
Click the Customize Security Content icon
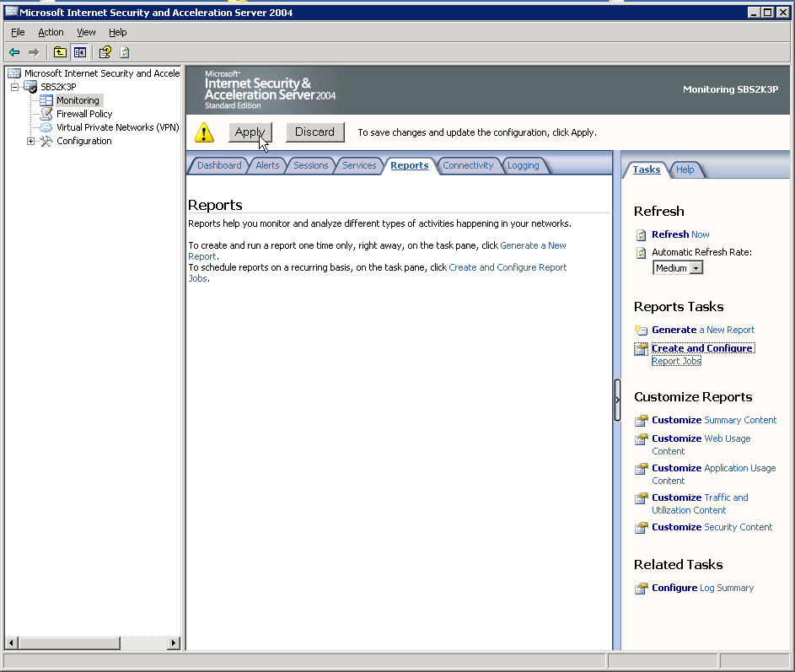[x=641, y=528]
